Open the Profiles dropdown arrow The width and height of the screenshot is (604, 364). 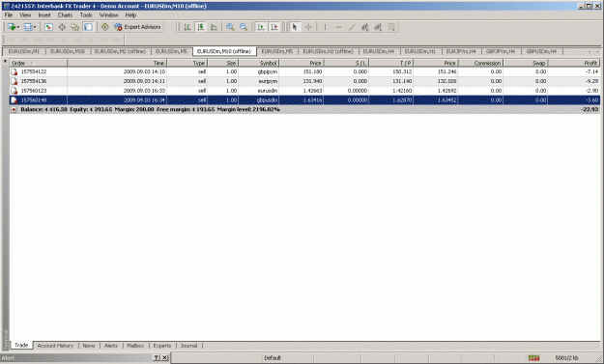[x=35, y=27]
